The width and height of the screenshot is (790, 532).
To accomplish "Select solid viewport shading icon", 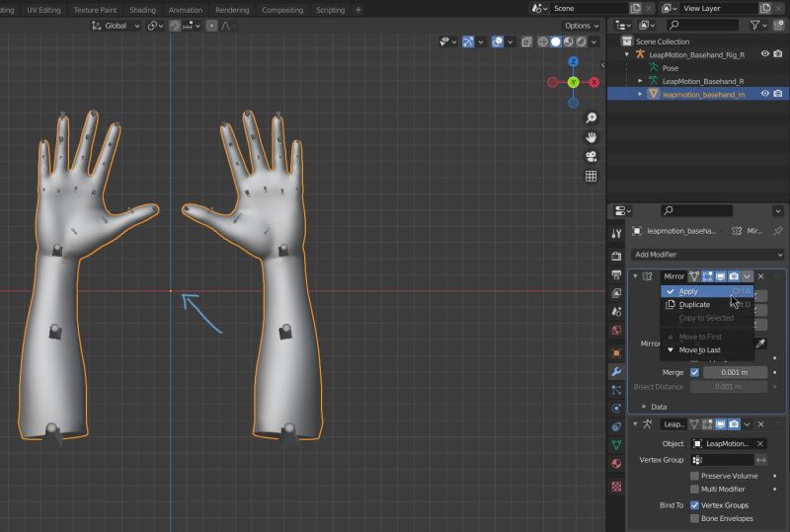I will click(x=556, y=41).
